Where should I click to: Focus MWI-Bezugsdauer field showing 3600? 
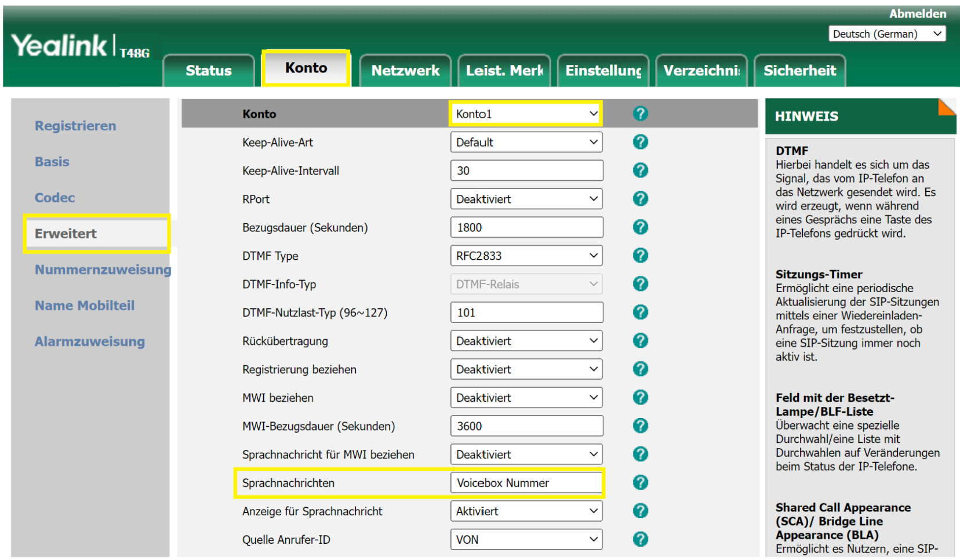pyautogui.click(x=526, y=426)
